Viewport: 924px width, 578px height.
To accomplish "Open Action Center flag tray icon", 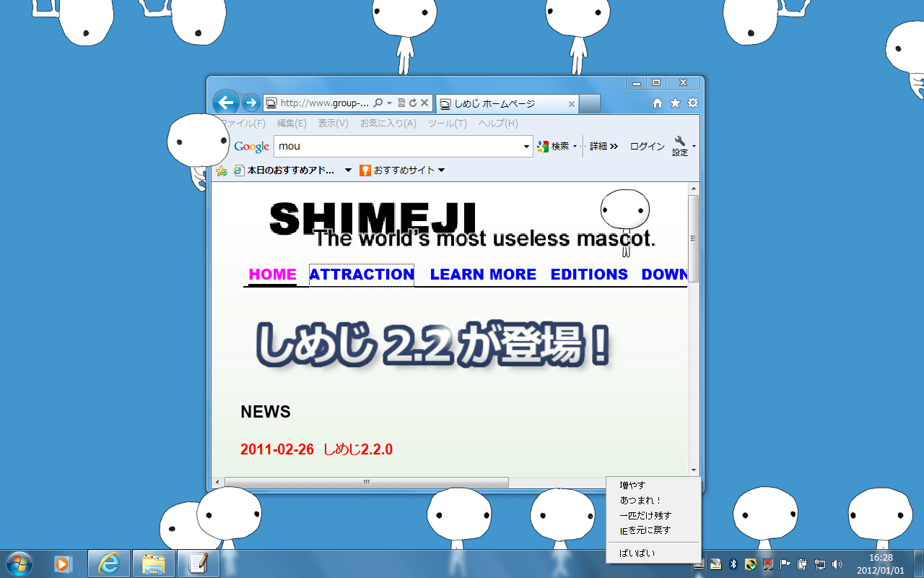I will [785, 564].
